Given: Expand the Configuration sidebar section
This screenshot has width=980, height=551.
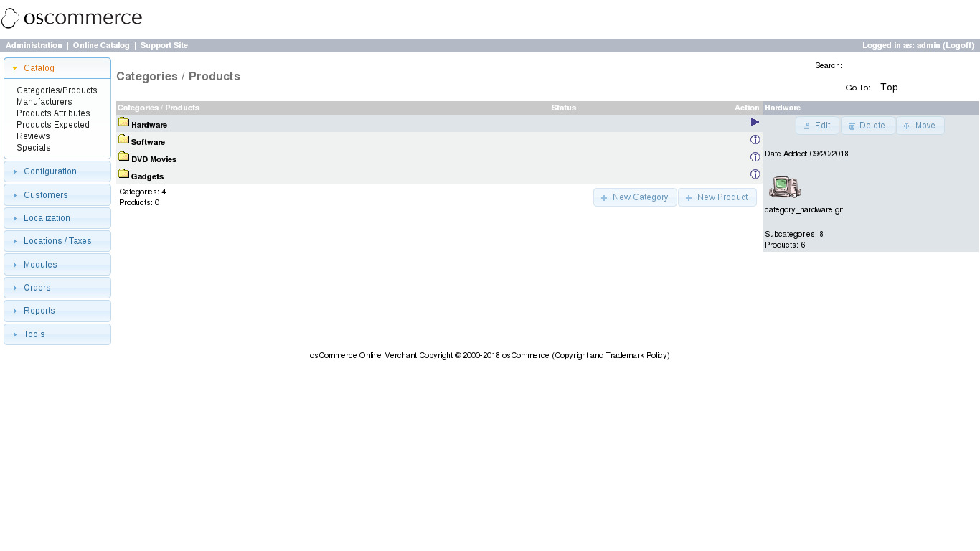Looking at the screenshot, I should (x=57, y=171).
